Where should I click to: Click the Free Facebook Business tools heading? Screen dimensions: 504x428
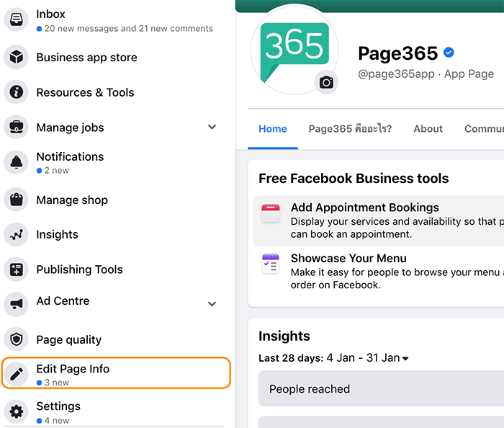point(354,179)
